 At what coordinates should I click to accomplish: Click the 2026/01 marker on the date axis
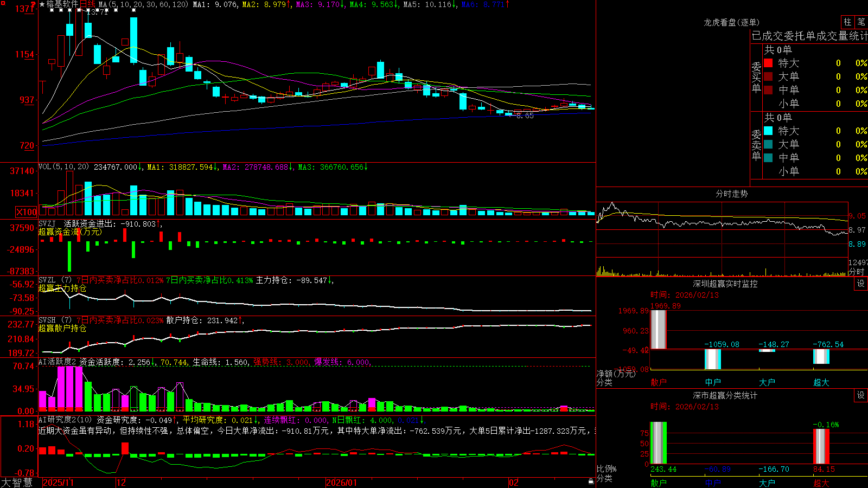(342, 483)
